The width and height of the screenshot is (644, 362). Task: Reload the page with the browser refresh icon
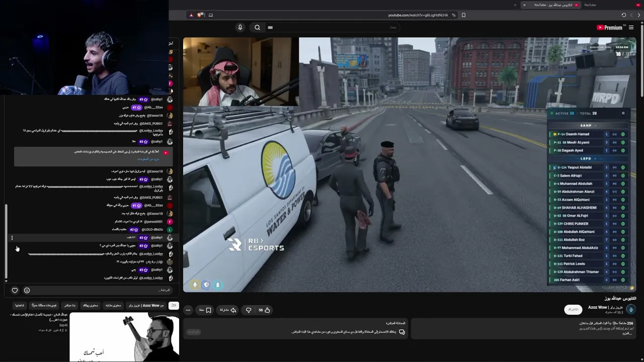624,15
